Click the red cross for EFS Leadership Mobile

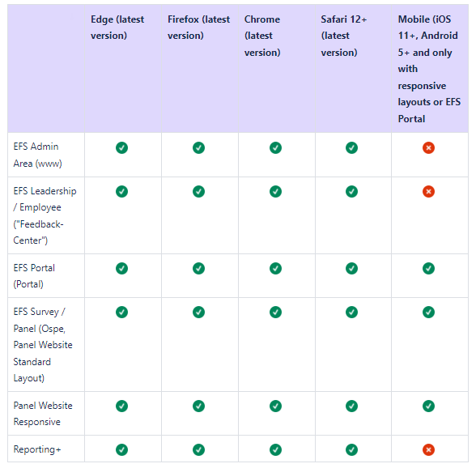pyautogui.click(x=428, y=192)
